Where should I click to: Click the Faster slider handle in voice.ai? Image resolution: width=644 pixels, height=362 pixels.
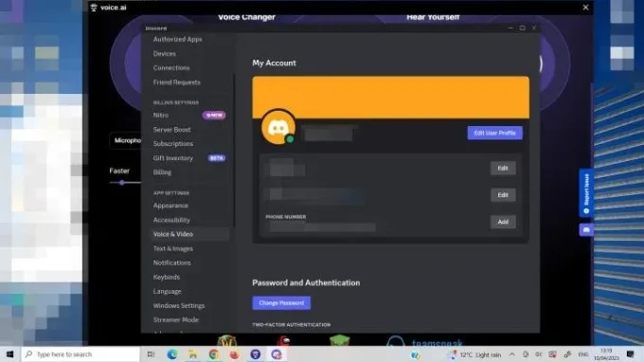[x=122, y=183]
